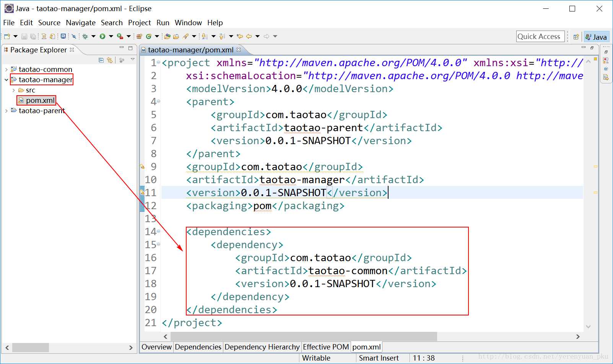Switch to the Overview editor tab
This screenshot has height=364, width=613.
coord(156,347)
